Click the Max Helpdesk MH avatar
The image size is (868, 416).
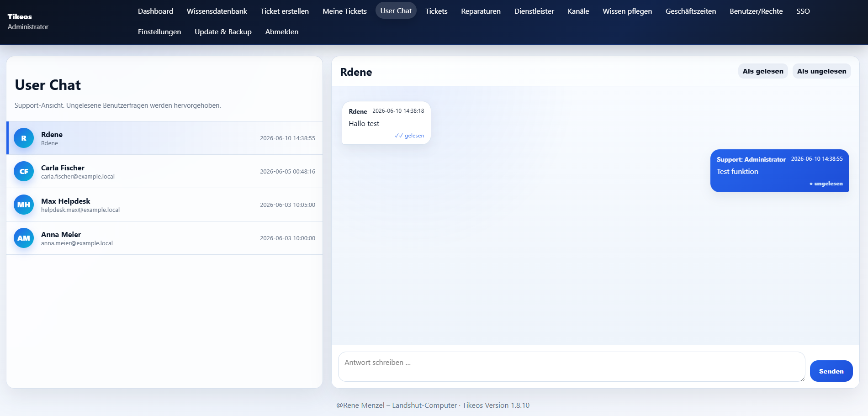coord(24,205)
